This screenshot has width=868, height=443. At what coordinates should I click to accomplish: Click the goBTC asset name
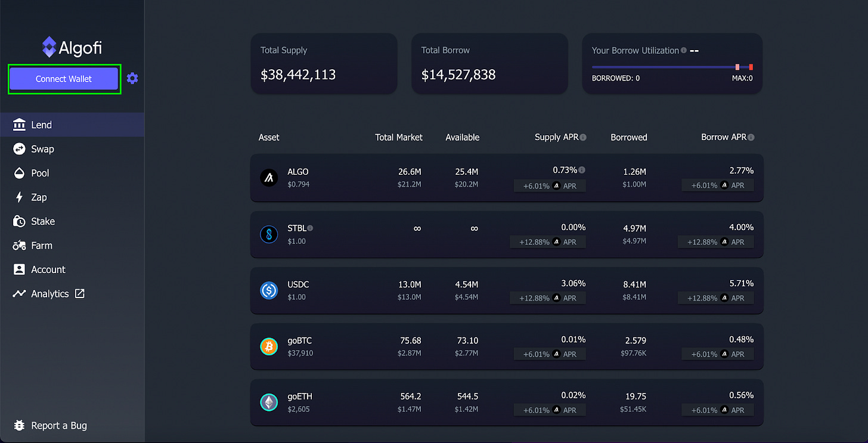click(300, 340)
